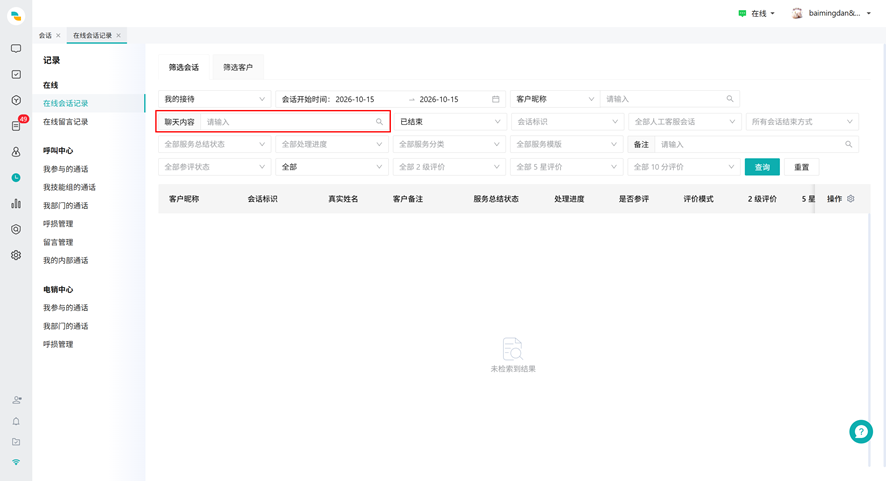Open the task checklist icon in sidebar

[x=16, y=74]
